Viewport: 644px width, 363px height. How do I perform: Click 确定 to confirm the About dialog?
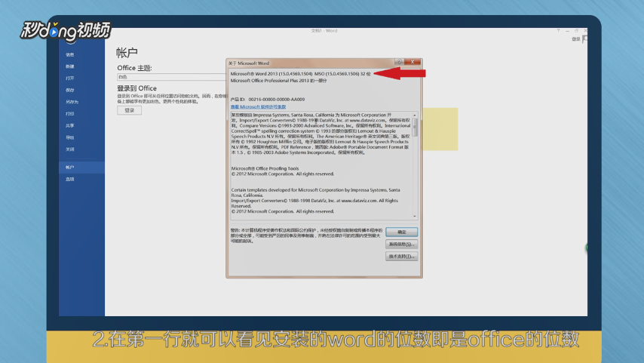point(402,232)
